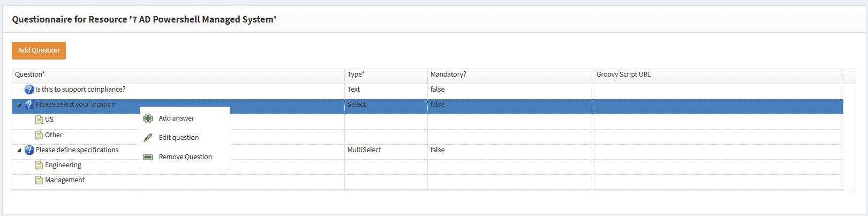Click the Add Question button
This screenshot has height=216, width=868.
point(39,50)
